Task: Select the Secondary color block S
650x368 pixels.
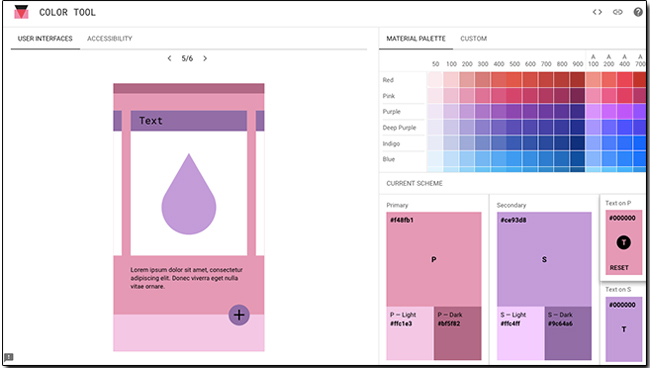Action: pyautogui.click(x=544, y=259)
